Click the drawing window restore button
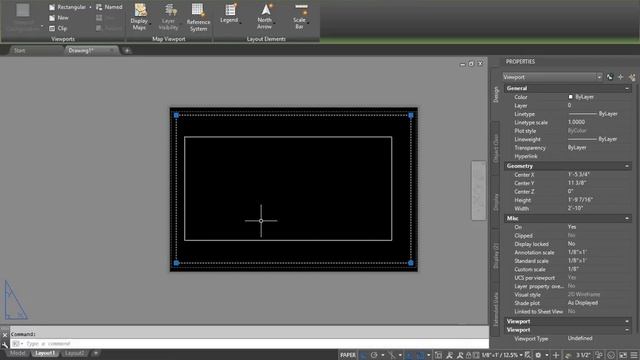 tap(471, 64)
